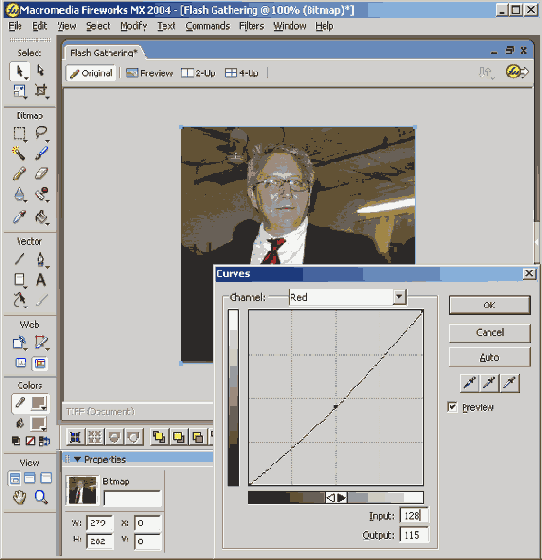Choose the Lasso tool
The image size is (542, 560).
point(41,133)
